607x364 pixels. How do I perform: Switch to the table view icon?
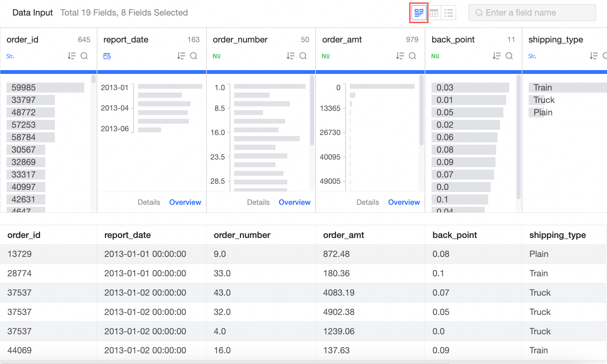click(434, 13)
